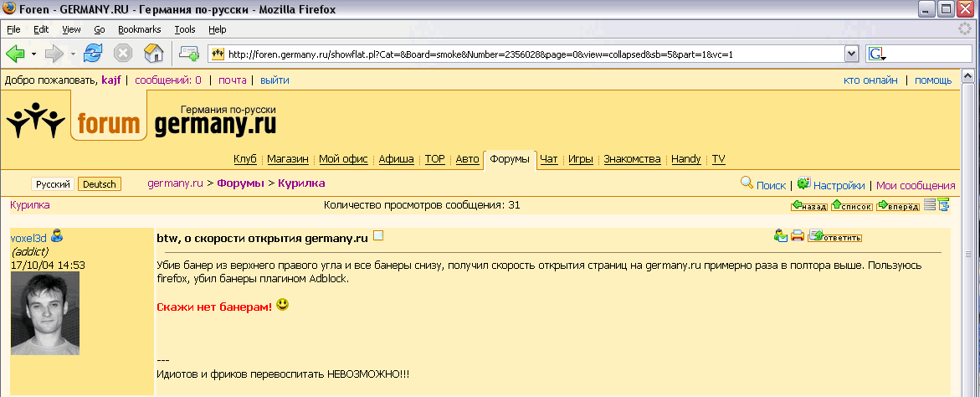Open the search engine selector dropdown
The width and height of the screenshot is (980, 397).
tap(877, 54)
